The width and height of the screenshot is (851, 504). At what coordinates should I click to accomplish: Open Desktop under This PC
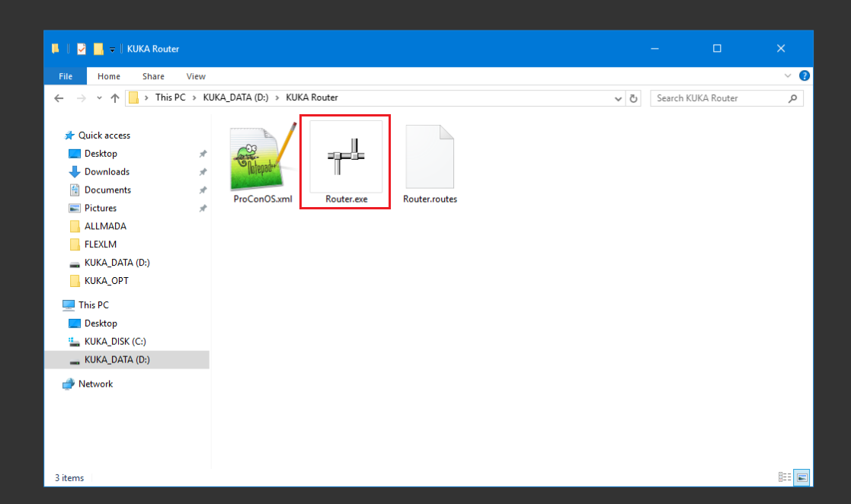point(101,324)
